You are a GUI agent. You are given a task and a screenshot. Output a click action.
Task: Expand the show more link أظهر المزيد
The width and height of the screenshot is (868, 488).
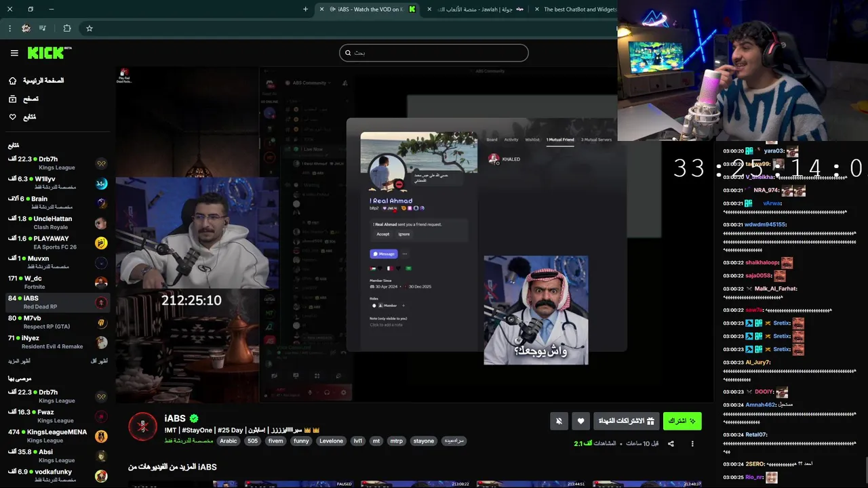click(18, 361)
